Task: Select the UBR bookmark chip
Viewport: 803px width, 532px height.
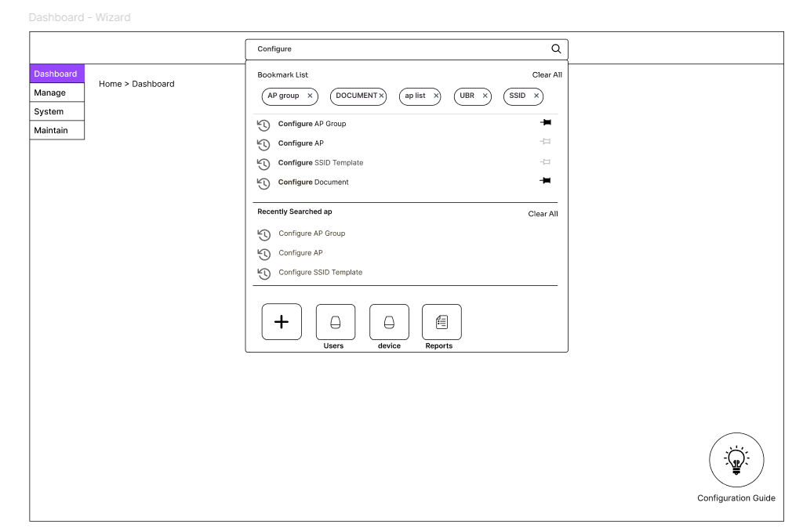Action: coord(473,96)
